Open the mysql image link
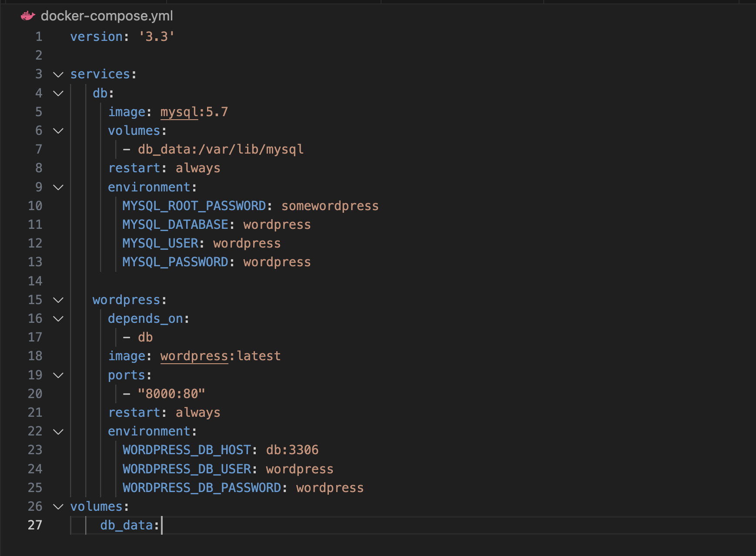The height and width of the screenshot is (556, 756). click(179, 112)
